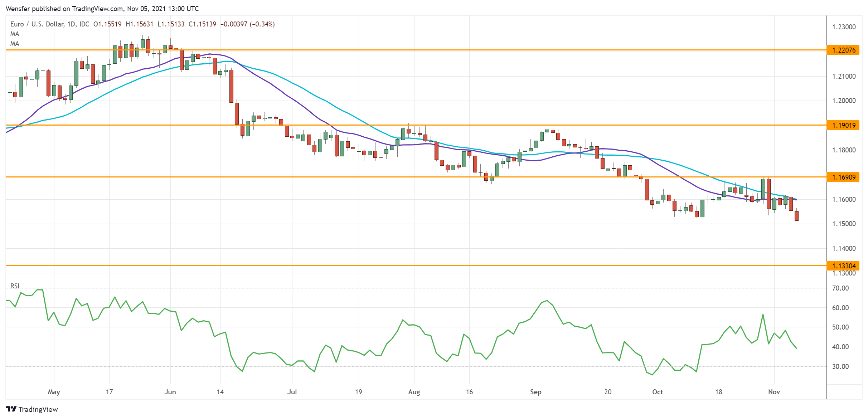This screenshot has height=419, width=868.
Task: Click the orange 1.22076 price label
Action: [843, 50]
